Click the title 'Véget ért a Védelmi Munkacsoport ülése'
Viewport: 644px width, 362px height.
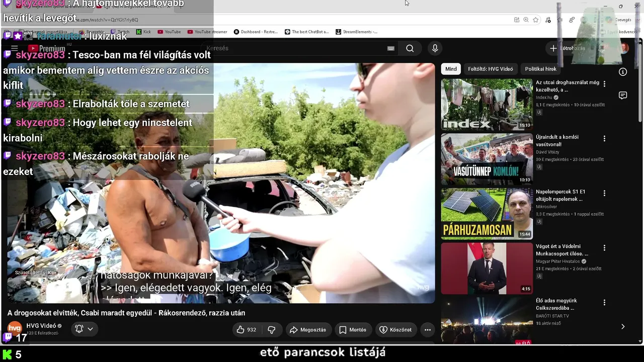coord(562,250)
